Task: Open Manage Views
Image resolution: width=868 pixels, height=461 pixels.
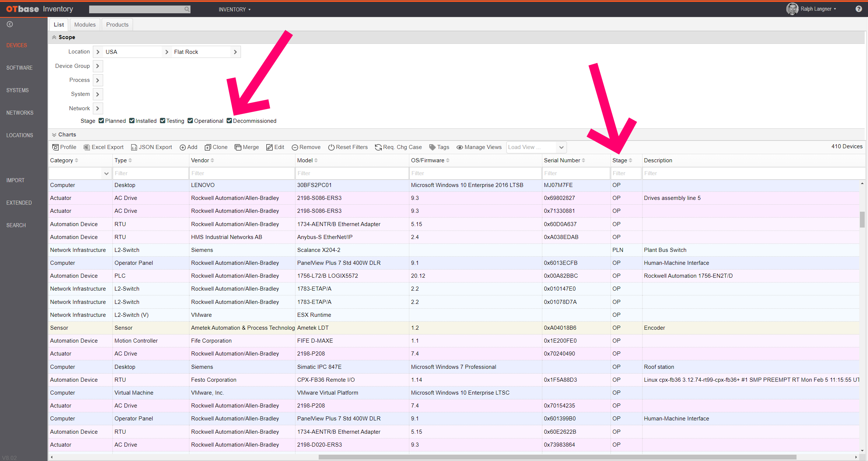Action: click(x=479, y=147)
